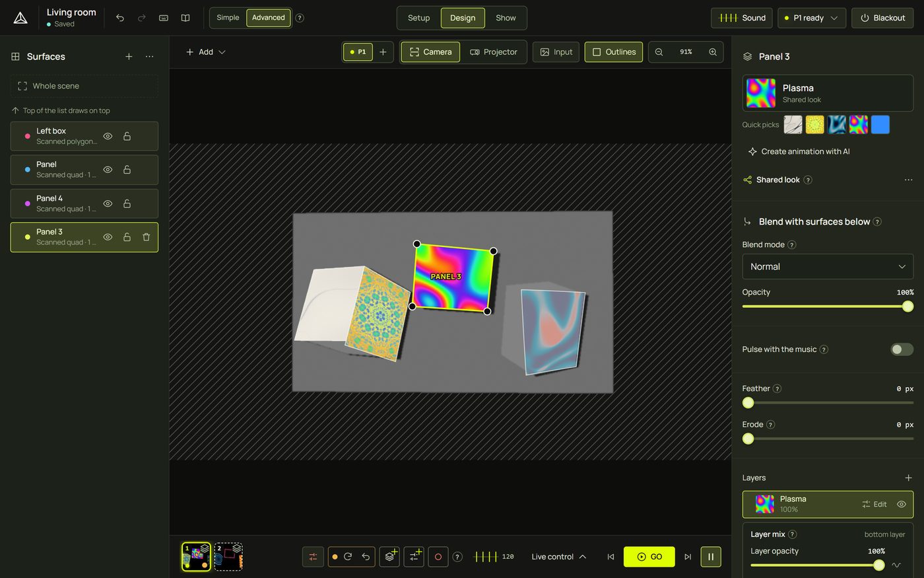Image resolution: width=924 pixels, height=578 pixels.
Task: Select Advanced mode
Action: click(x=269, y=18)
